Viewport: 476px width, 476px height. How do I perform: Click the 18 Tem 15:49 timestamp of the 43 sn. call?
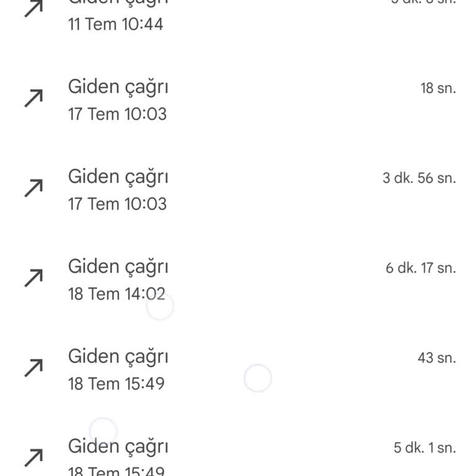(117, 384)
